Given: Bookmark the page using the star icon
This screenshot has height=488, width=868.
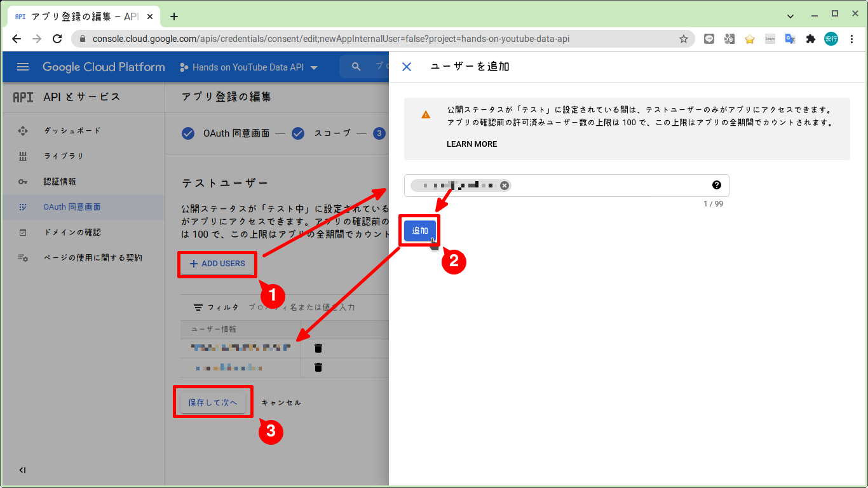Looking at the screenshot, I should click(x=684, y=39).
